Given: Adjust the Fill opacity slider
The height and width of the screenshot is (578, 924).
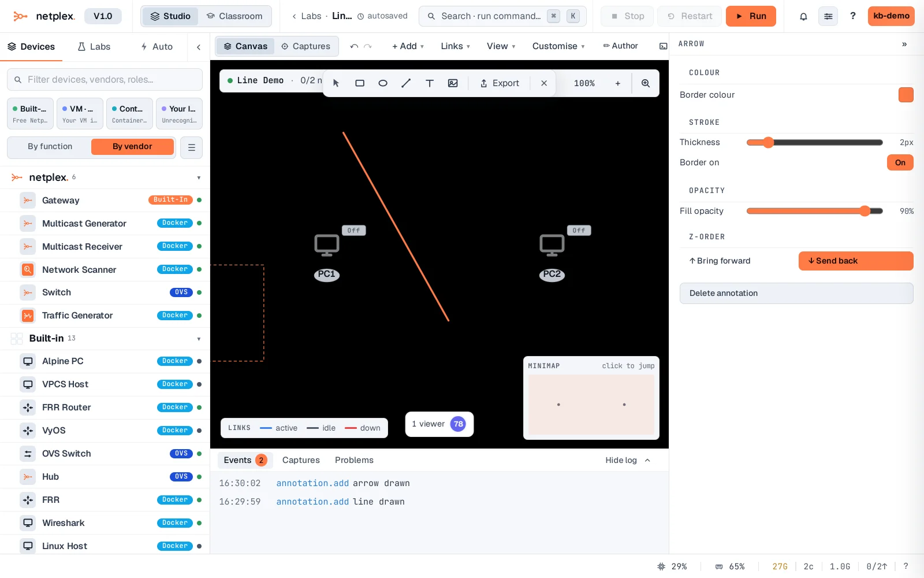Looking at the screenshot, I should tap(814, 211).
